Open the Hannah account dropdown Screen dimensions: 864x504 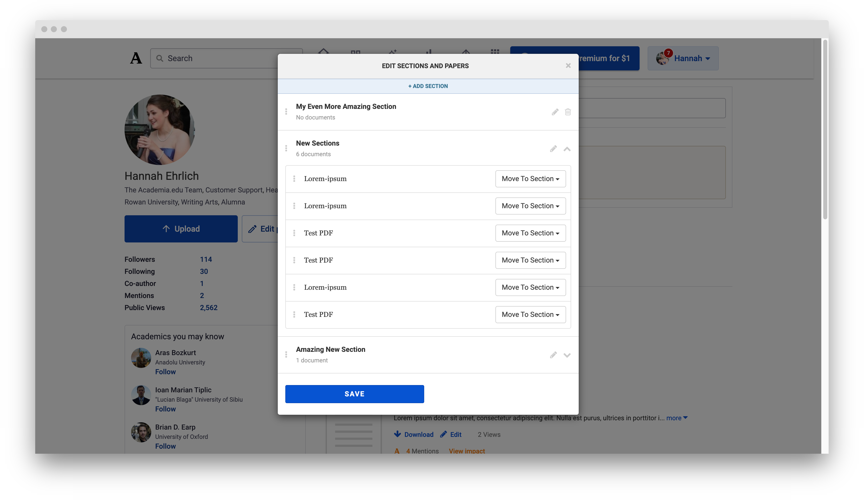tap(683, 58)
